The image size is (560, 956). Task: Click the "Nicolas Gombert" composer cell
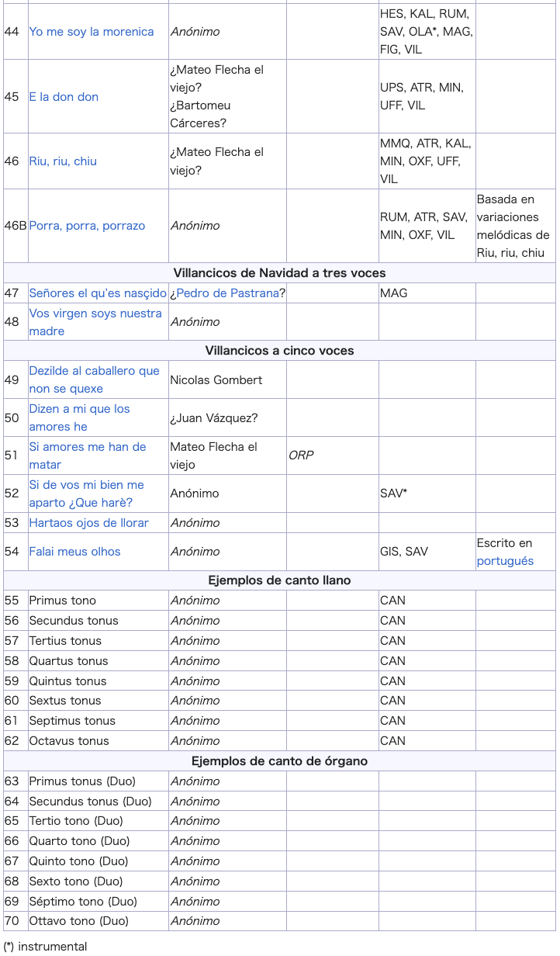coord(227,379)
